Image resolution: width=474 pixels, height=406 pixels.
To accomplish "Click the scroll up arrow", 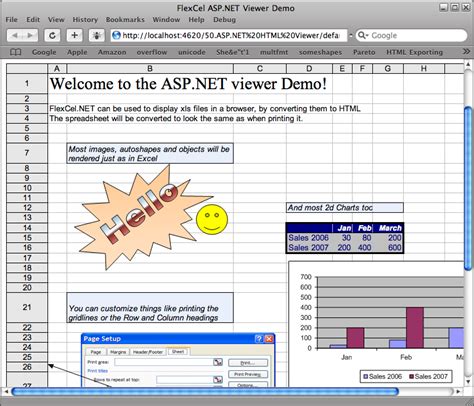I will pyautogui.click(x=468, y=64).
